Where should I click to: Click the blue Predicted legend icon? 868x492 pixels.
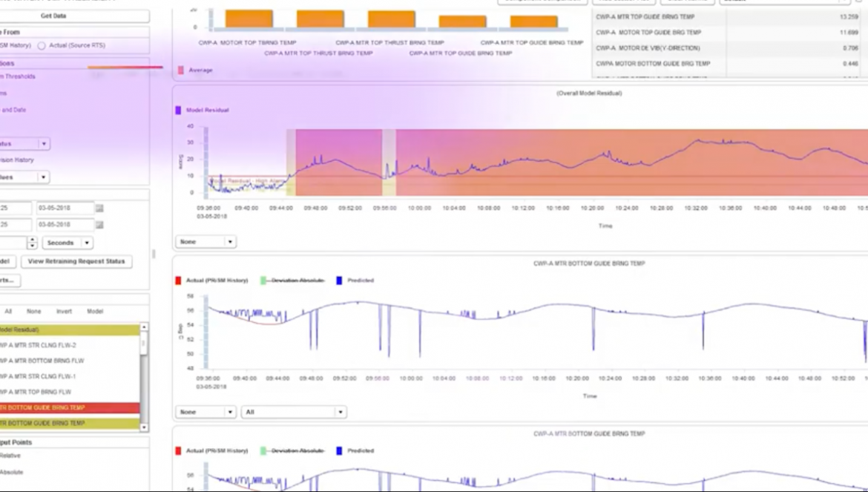click(338, 281)
